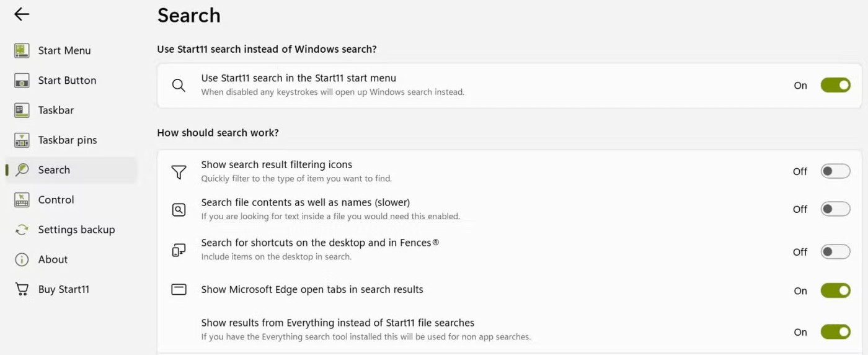The height and width of the screenshot is (355, 868).
Task: Disable results from Everything toggle
Action: (x=835, y=332)
